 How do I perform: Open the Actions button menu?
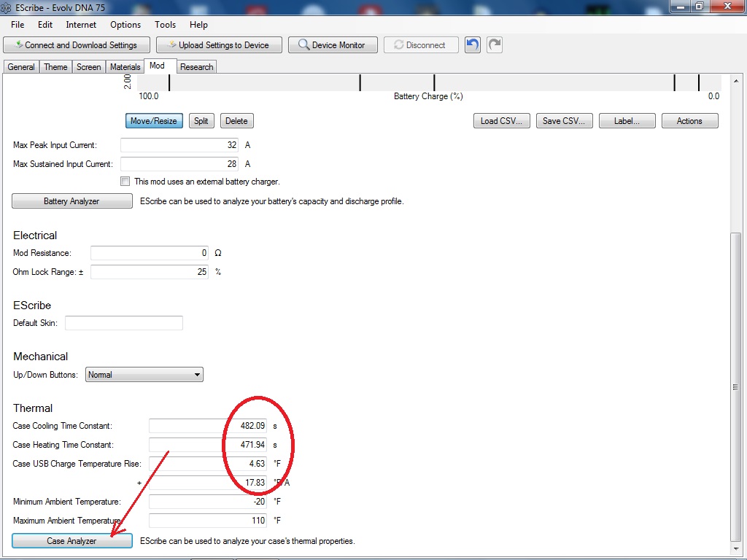point(690,121)
